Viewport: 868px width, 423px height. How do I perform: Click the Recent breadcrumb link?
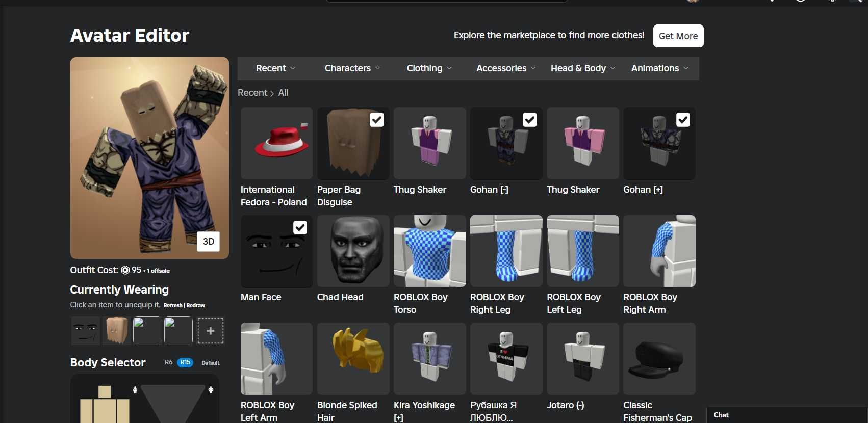[252, 93]
